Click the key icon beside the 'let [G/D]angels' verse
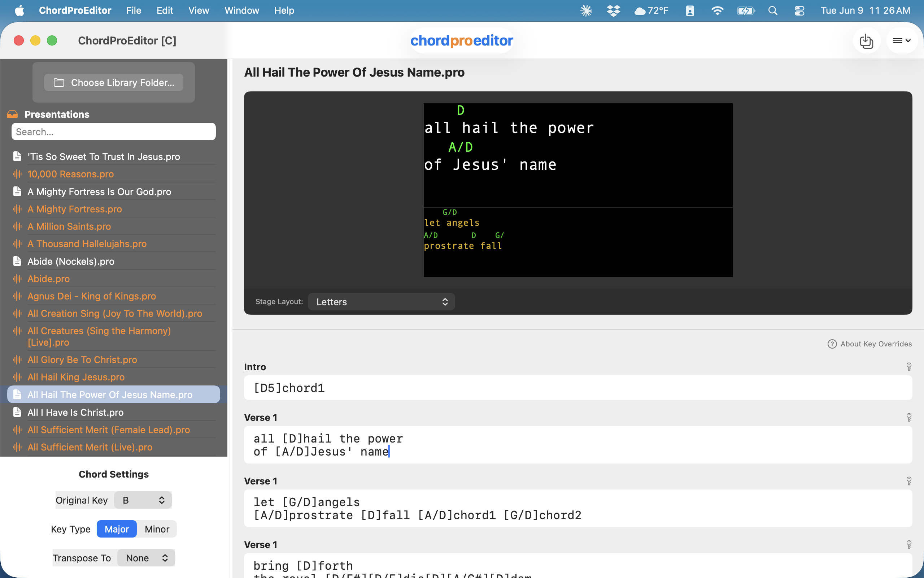The image size is (924, 578). [909, 481]
